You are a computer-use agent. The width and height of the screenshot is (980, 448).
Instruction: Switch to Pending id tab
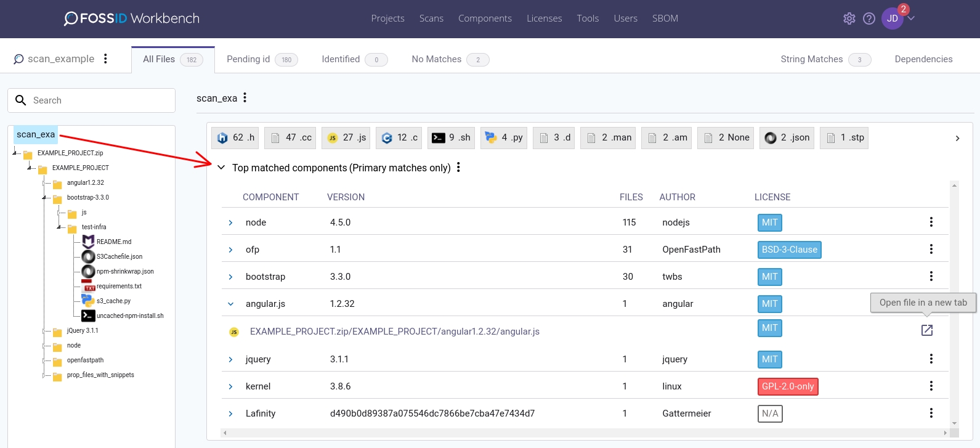click(262, 59)
